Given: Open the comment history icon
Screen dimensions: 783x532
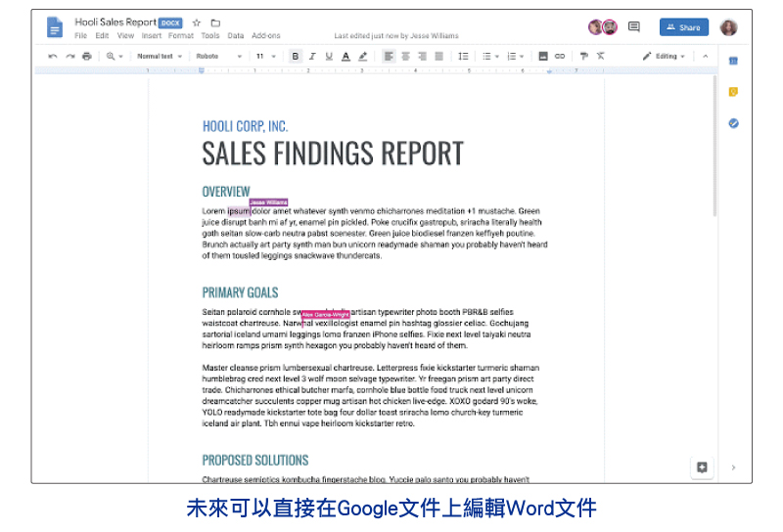Looking at the screenshot, I should click(633, 27).
